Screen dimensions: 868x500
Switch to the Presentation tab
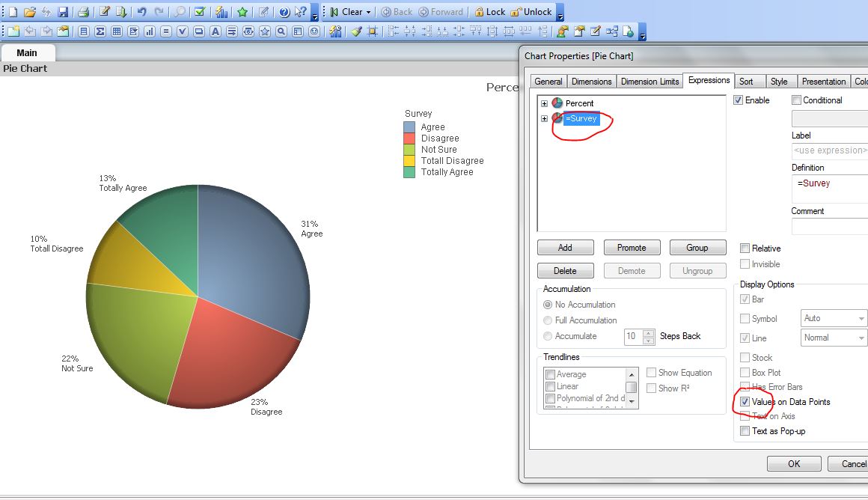tap(823, 82)
